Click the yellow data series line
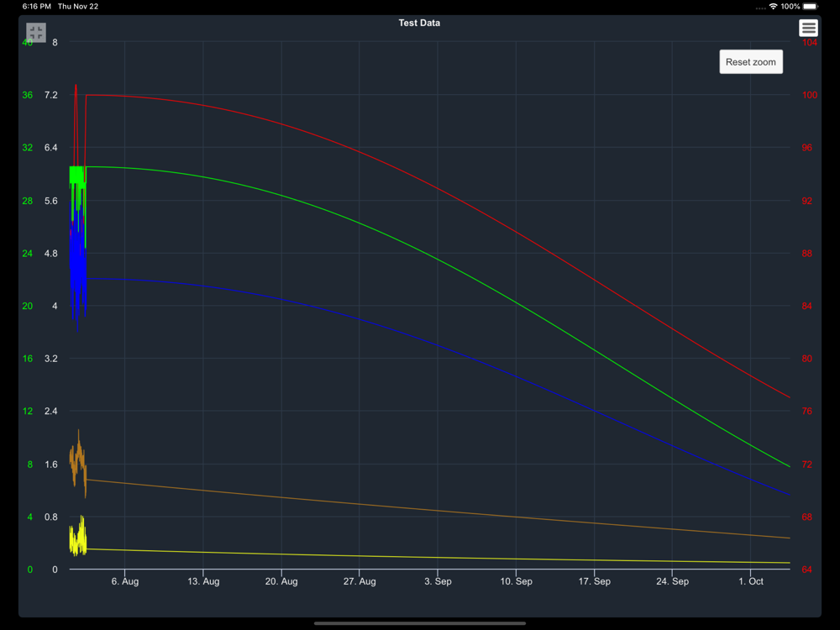 pyautogui.click(x=438, y=558)
